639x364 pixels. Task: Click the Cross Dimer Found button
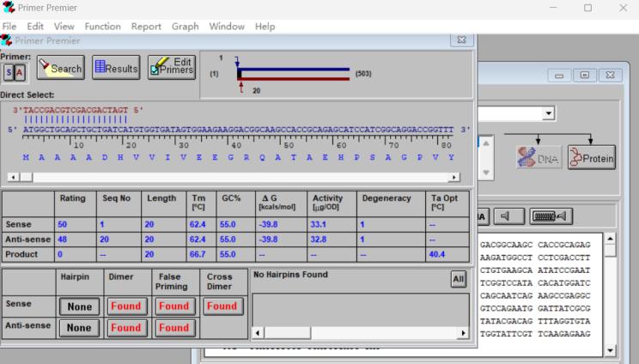click(x=222, y=306)
